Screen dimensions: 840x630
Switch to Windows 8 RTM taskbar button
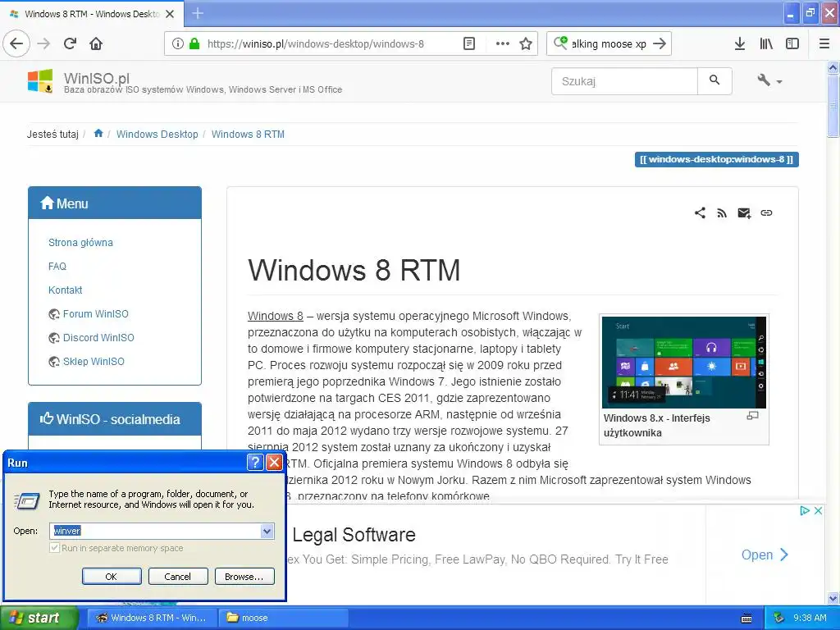click(x=152, y=618)
